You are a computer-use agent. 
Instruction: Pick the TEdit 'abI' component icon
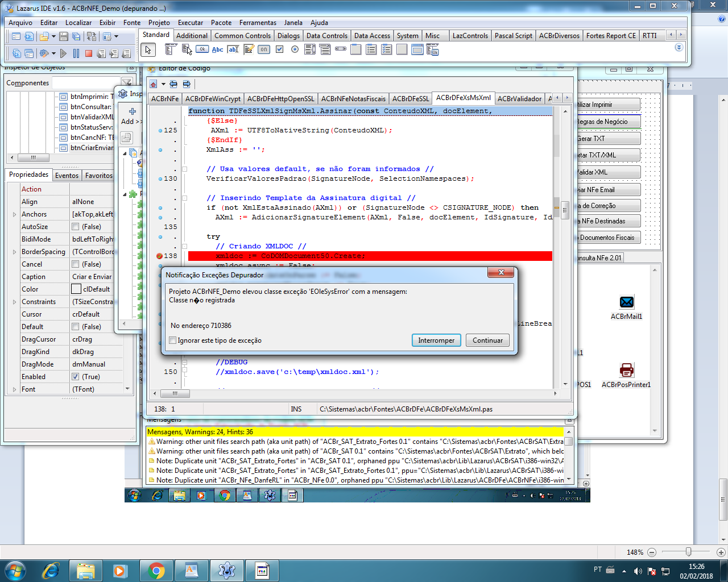pyautogui.click(x=233, y=49)
